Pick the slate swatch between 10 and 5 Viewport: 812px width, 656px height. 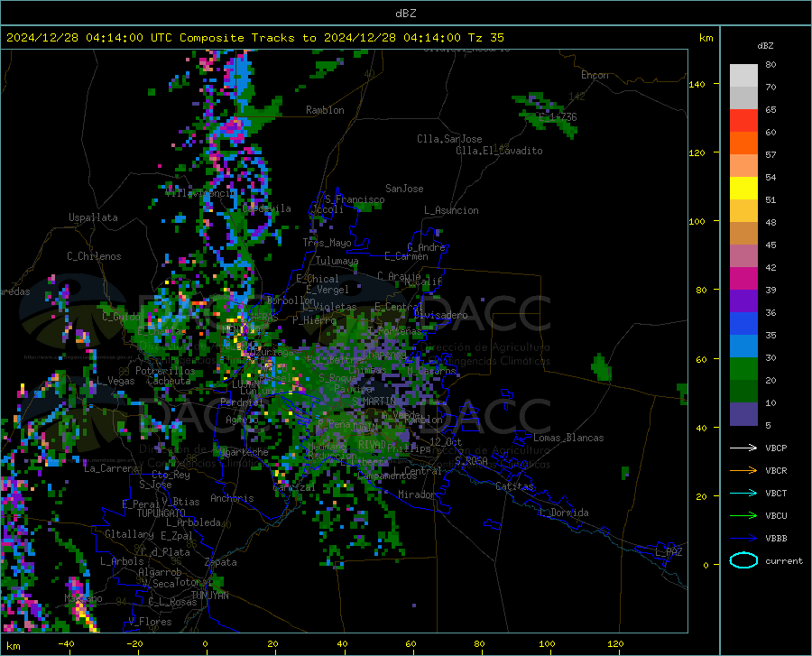(x=743, y=414)
